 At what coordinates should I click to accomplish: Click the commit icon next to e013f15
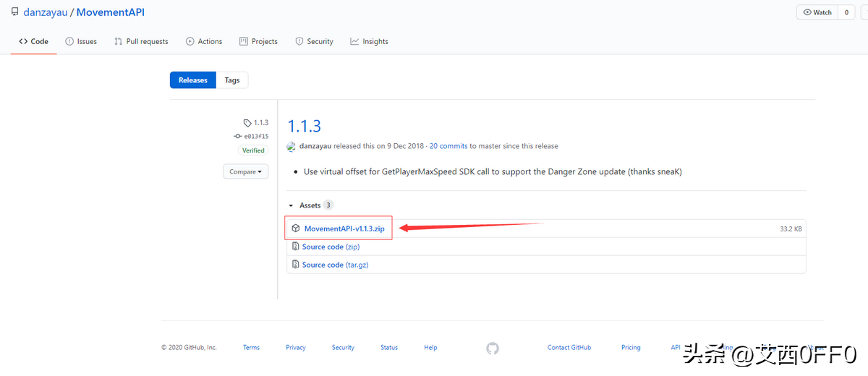click(x=238, y=136)
